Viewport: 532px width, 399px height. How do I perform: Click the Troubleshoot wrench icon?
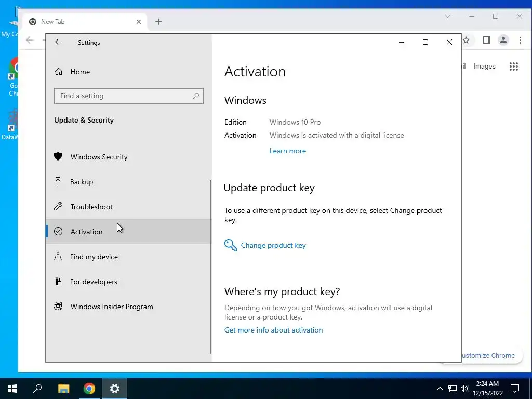click(58, 206)
